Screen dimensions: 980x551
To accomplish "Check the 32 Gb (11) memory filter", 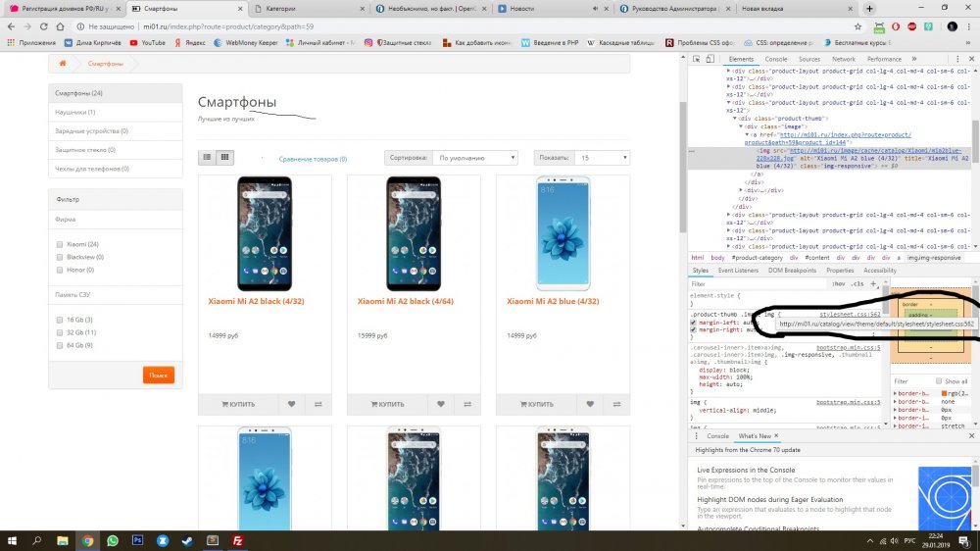I will coord(60,332).
